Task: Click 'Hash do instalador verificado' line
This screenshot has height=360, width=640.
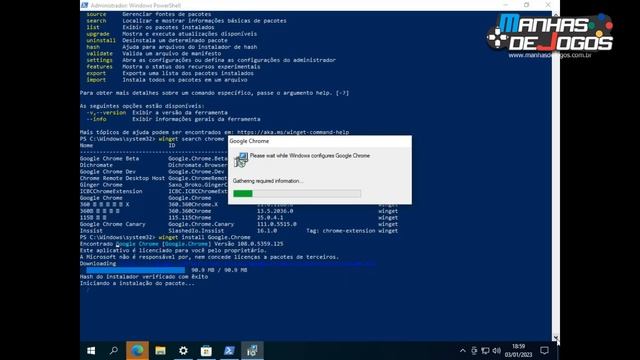Action: pos(144,277)
